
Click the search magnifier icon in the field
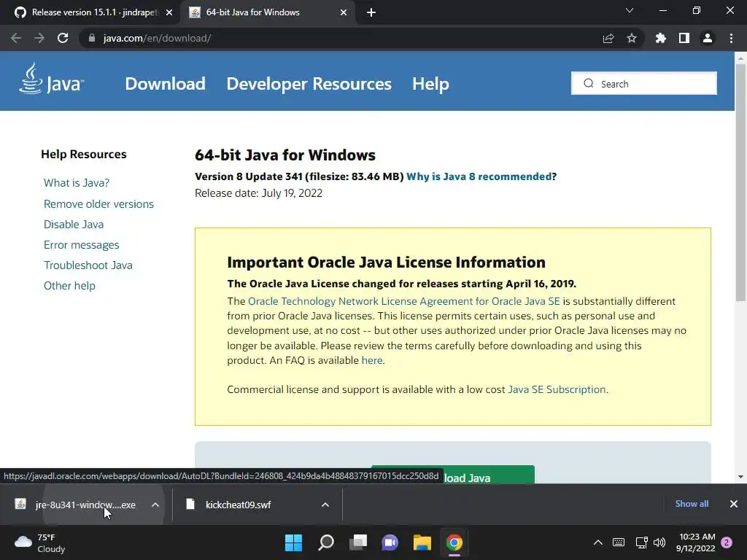[x=589, y=83]
